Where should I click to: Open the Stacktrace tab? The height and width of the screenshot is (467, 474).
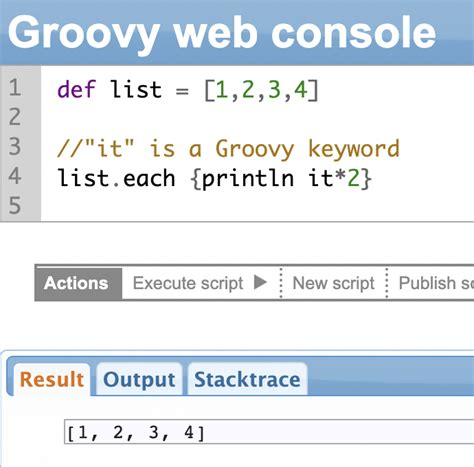pyautogui.click(x=247, y=379)
